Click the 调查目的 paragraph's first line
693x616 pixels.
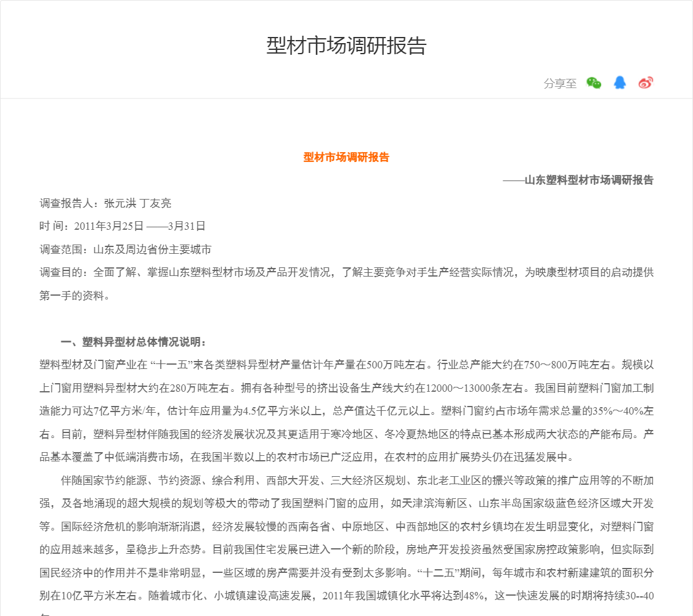pyautogui.click(x=346, y=272)
